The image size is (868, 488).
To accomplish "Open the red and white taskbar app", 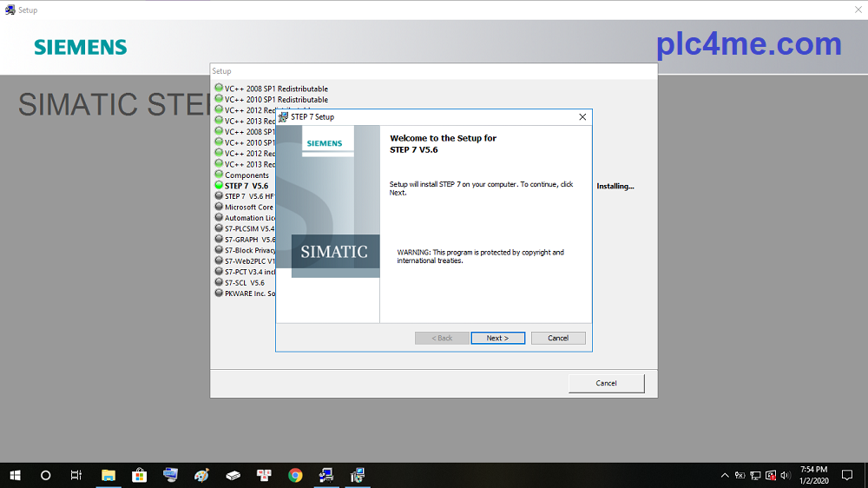I will coord(264,475).
